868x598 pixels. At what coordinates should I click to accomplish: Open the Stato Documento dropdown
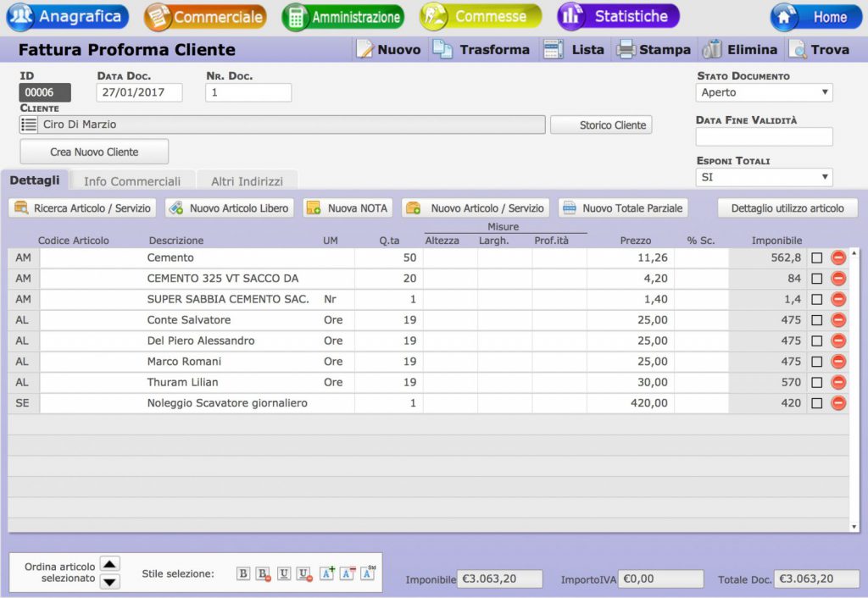(x=764, y=92)
